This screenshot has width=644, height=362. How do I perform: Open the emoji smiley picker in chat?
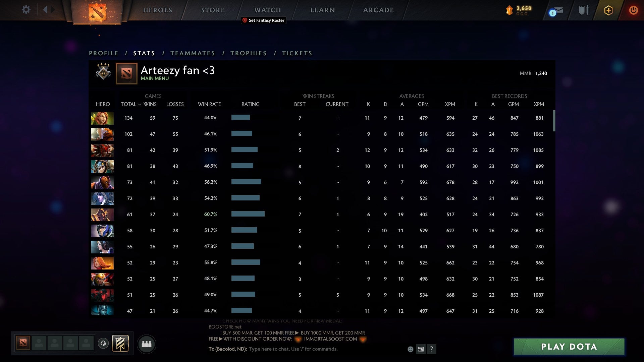pos(410,349)
